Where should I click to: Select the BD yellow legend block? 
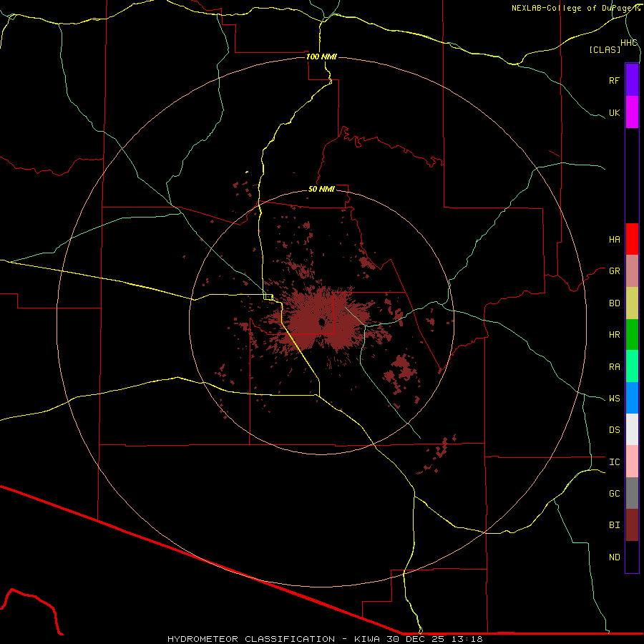pyautogui.click(x=632, y=303)
